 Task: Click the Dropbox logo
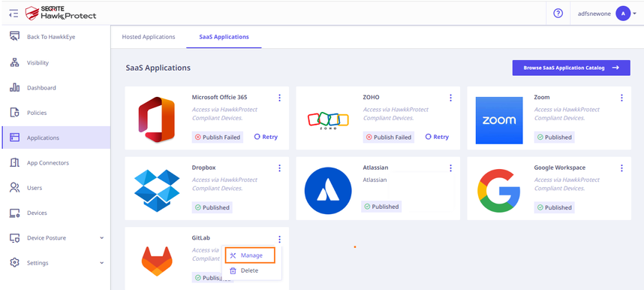pyautogui.click(x=158, y=191)
